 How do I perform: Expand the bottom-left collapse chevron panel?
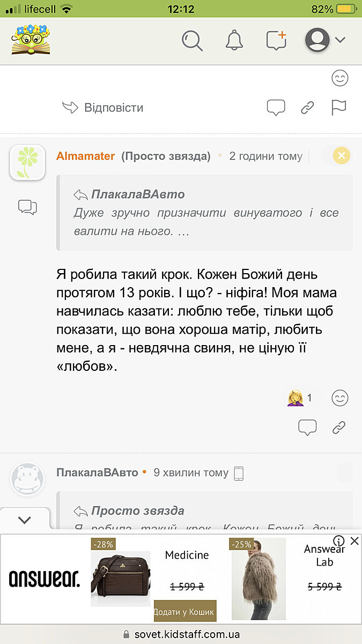(25, 519)
